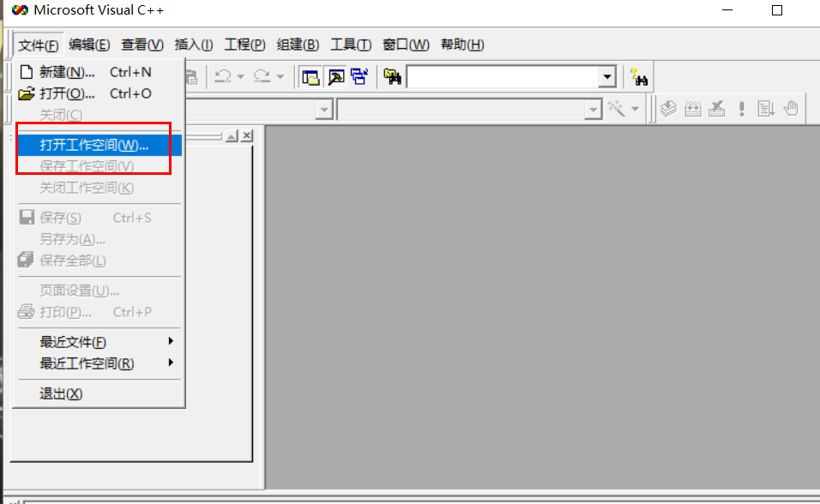Image resolution: width=820 pixels, height=504 pixels.
Task: Click the Search help question-mark binoculars icon
Action: point(639,77)
